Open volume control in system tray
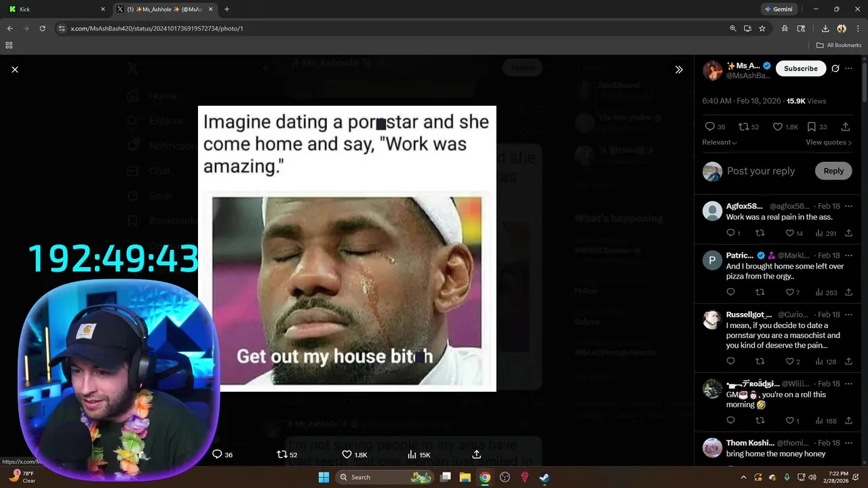868x488 pixels. [x=812, y=477]
